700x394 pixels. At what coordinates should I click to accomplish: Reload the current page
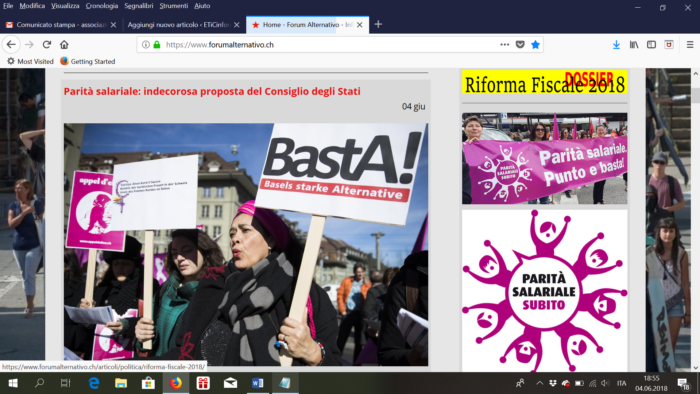(46, 45)
